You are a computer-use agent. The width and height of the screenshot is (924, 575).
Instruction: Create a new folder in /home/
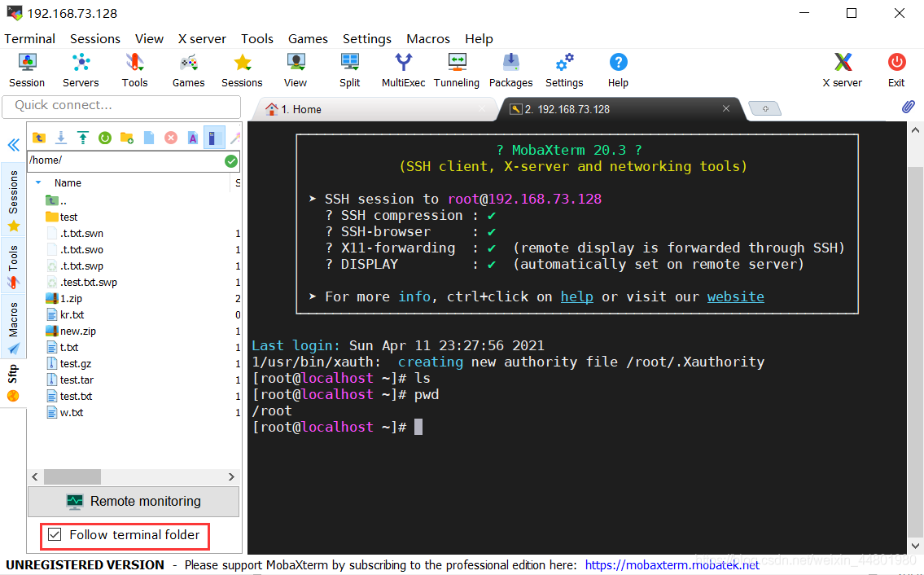pyautogui.click(x=126, y=138)
